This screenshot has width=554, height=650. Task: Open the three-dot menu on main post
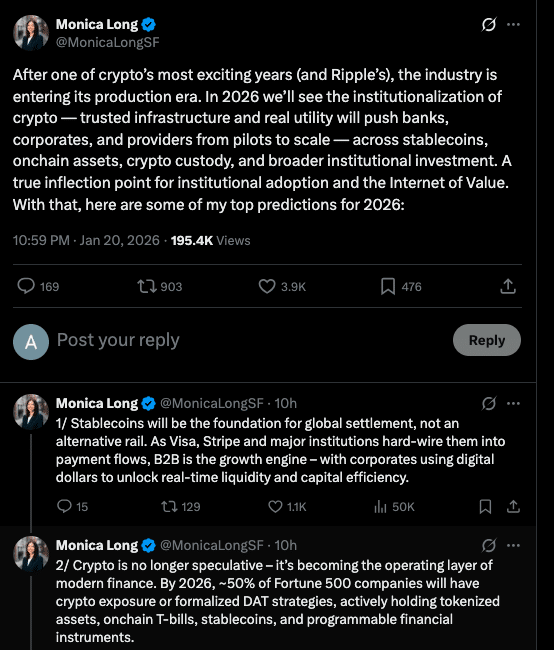[513, 24]
